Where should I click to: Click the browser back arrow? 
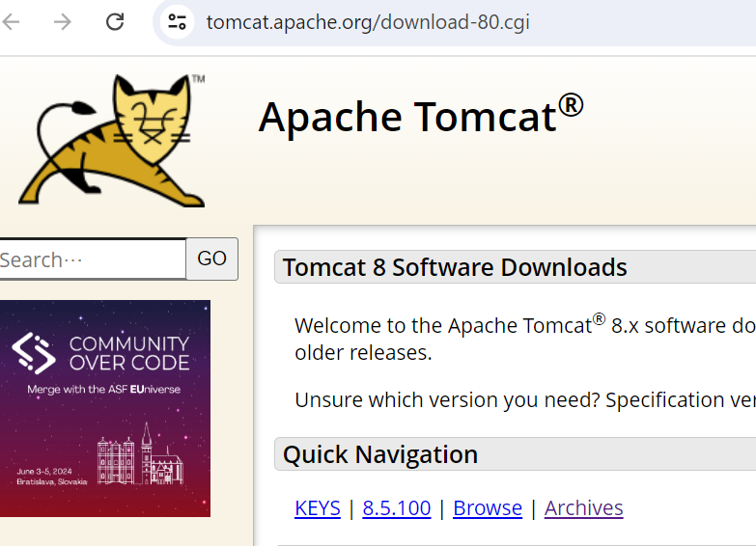point(11,22)
